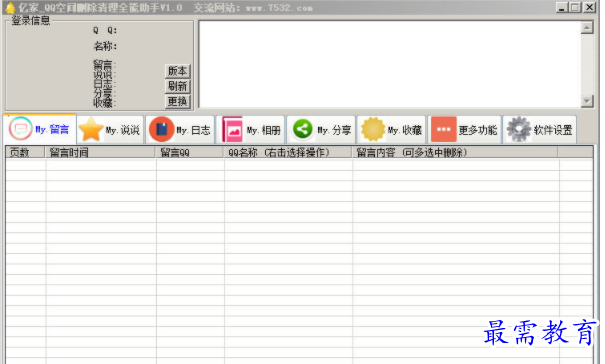Click the QQ名称 column header
Image resolution: width=605 pixels, height=364 pixels.
tap(288, 152)
